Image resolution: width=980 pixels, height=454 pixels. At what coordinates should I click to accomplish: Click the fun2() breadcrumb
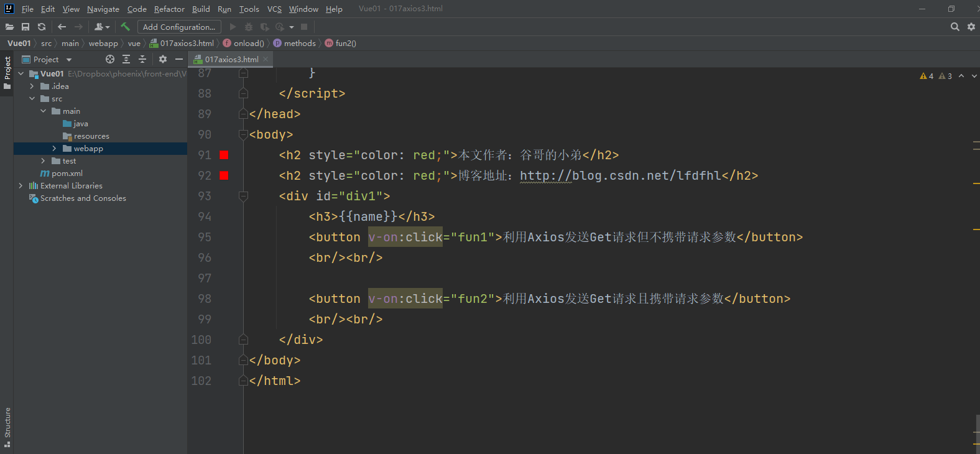point(341,43)
